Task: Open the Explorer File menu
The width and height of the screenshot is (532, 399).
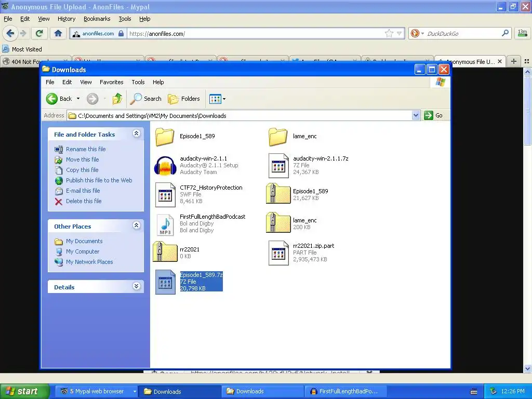Action: tap(50, 82)
